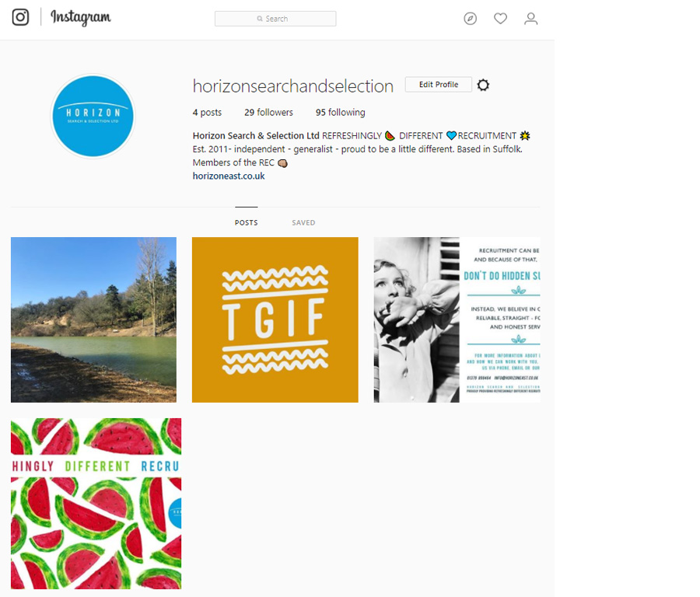This screenshot has height=597, width=700.
Task: Select the Posts tab
Action: (x=247, y=222)
